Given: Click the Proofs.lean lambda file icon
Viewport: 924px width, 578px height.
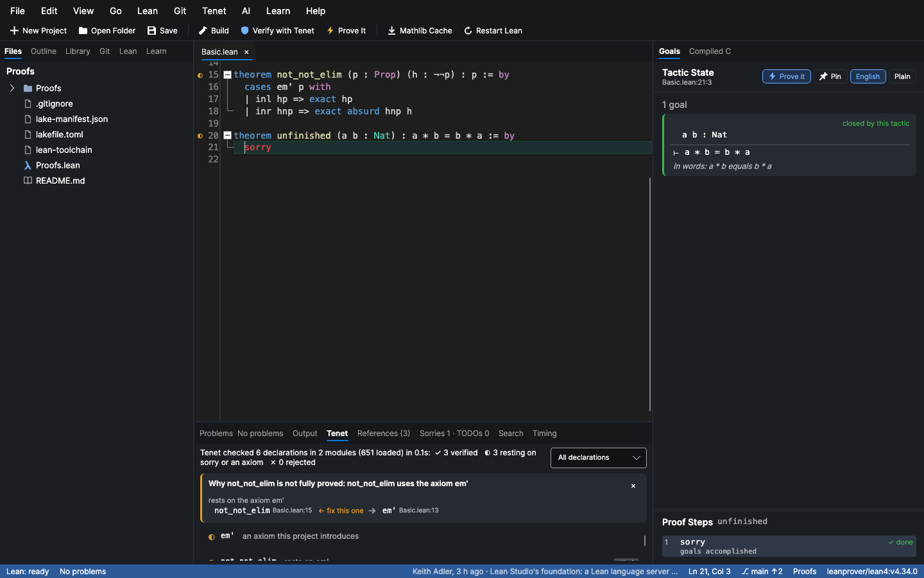Looking at the screenshot, I should coord(28,165).
